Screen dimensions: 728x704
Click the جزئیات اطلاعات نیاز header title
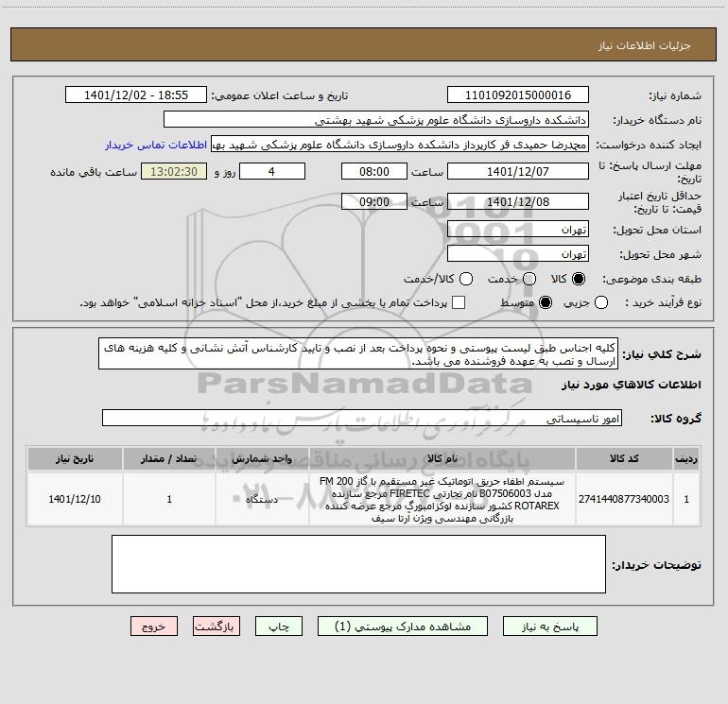(x=645, y=45)
